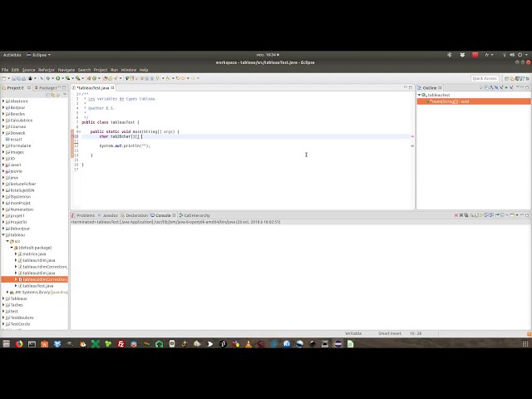Click 'public class tableauTest' line in editor
Image resolution: width=532 pixels, height=399 pixels.
[x=111, y=122]
